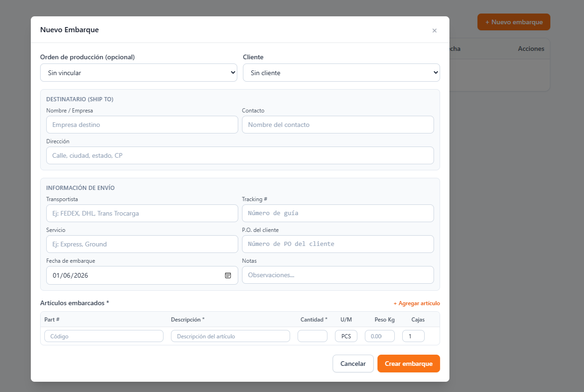The height and width of the screenshot is (392, 584).
Task: Open the calendar picker icon in Fecha de embarque
Action: click(228, 275)
